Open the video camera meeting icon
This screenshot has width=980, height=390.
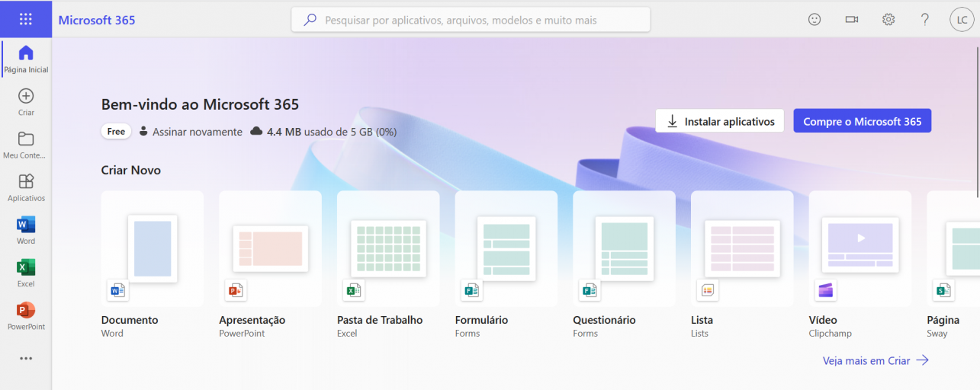pyautogui.click(x=852, y=20)
